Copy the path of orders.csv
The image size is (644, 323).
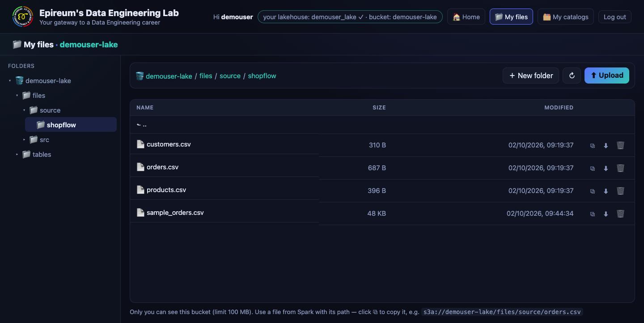tap(593, 168)
